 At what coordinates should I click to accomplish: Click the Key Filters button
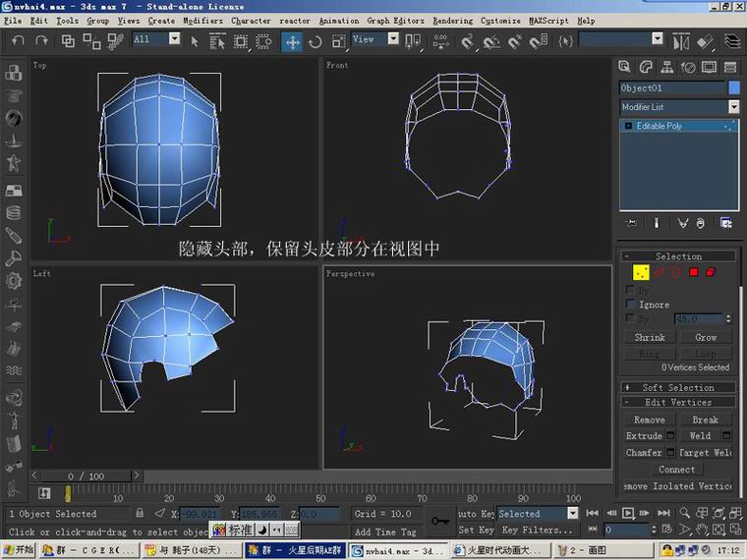click(537, 530)
